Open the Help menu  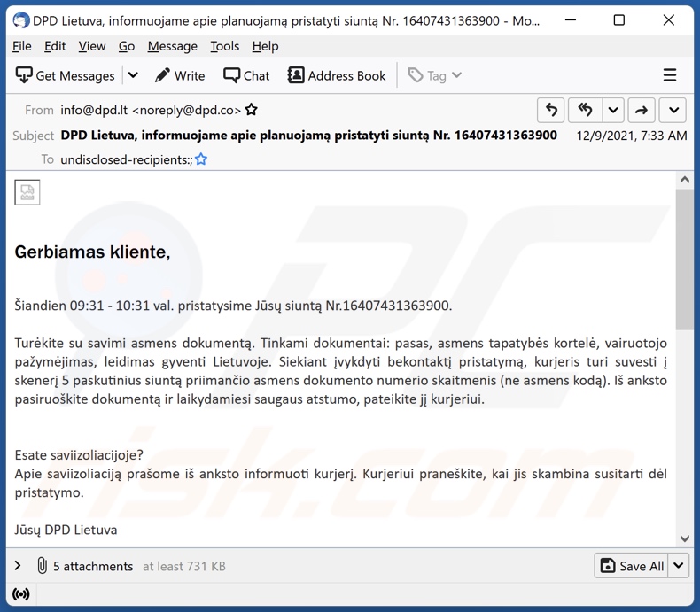(x=265, y=46)
